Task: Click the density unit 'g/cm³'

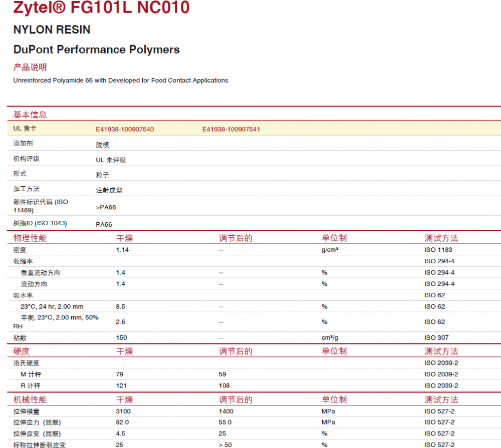Action: click(330, 250)
